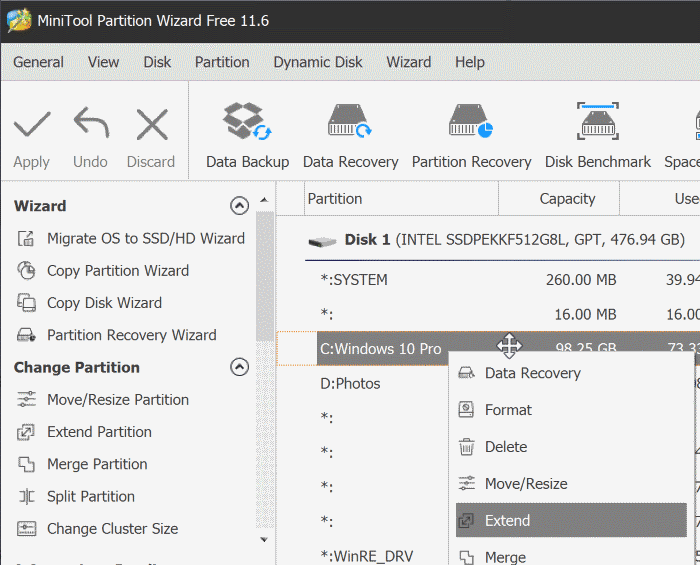This screenshot has width=700, height=565.
Task: Click the Copy Disk Wizard icon
Action: [x=26, y=303]
